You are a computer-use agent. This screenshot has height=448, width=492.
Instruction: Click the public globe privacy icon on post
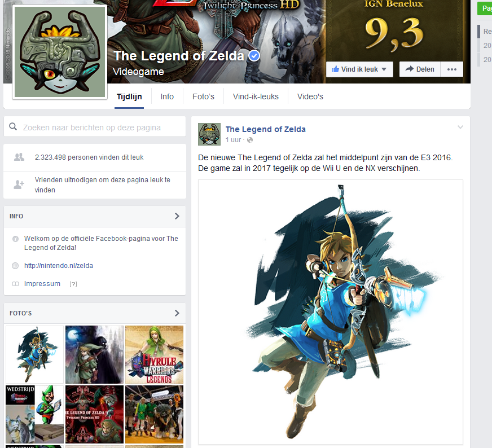click(x=250, y=140)
